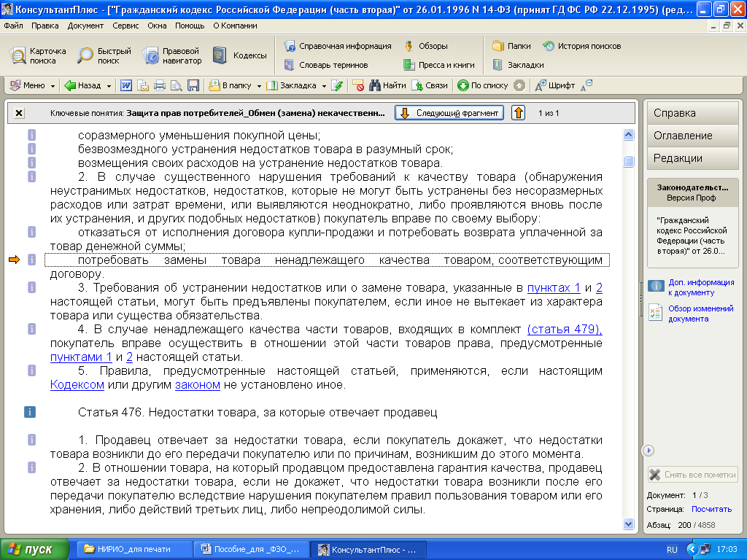Open Закладки bookmarks list

point(519,65)
